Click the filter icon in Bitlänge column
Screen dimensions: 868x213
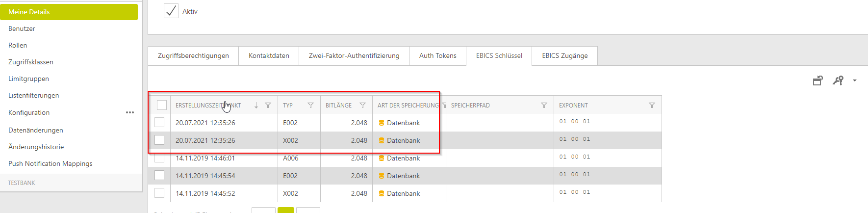pos(362,106)
